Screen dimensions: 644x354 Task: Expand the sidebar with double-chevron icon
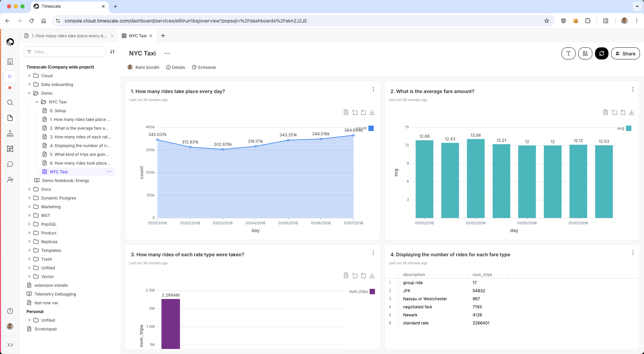(x=10, y=345)
